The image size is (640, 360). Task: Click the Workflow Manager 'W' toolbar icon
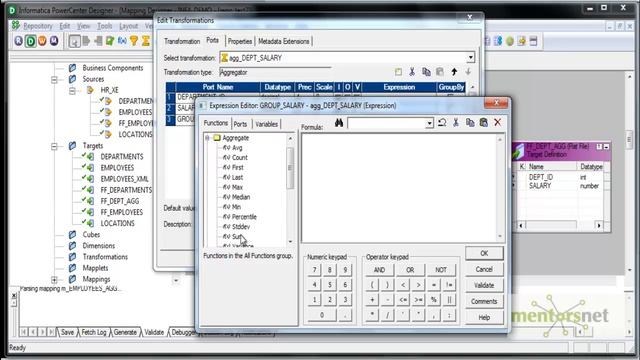(x=42, y=41)
